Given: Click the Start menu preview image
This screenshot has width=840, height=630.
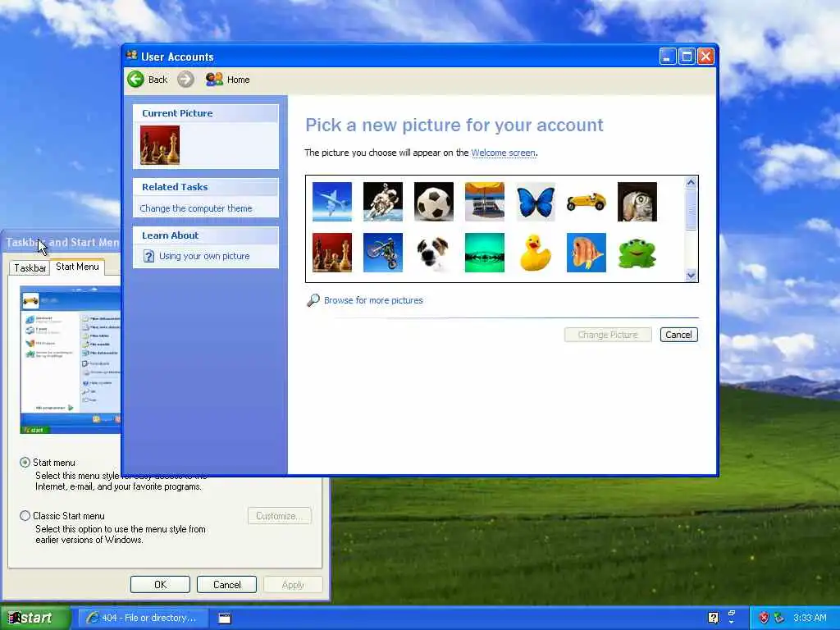Looking at the screenshot, I should (71, 360).
